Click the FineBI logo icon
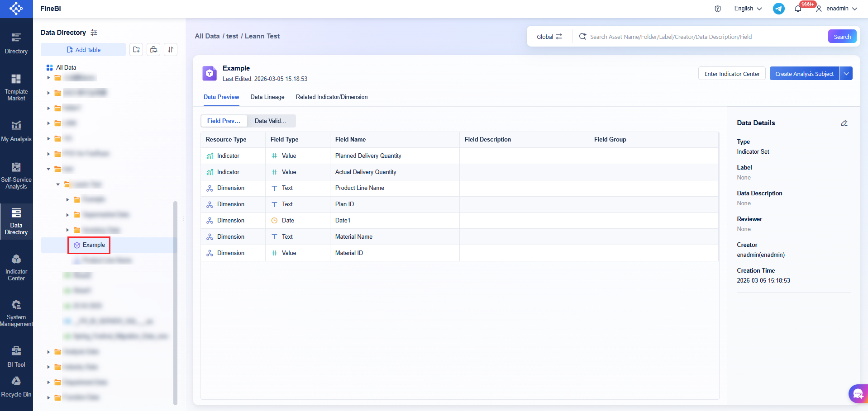 tap(16, 9)
